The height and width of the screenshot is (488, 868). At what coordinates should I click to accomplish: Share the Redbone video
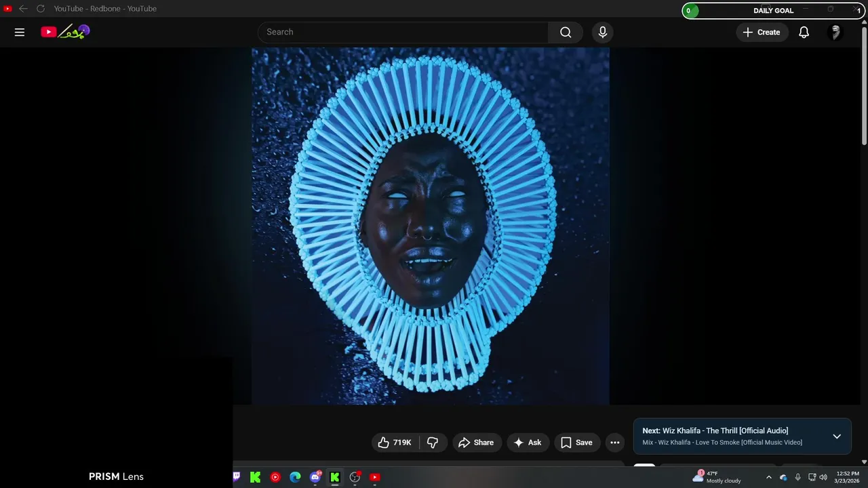477,443
